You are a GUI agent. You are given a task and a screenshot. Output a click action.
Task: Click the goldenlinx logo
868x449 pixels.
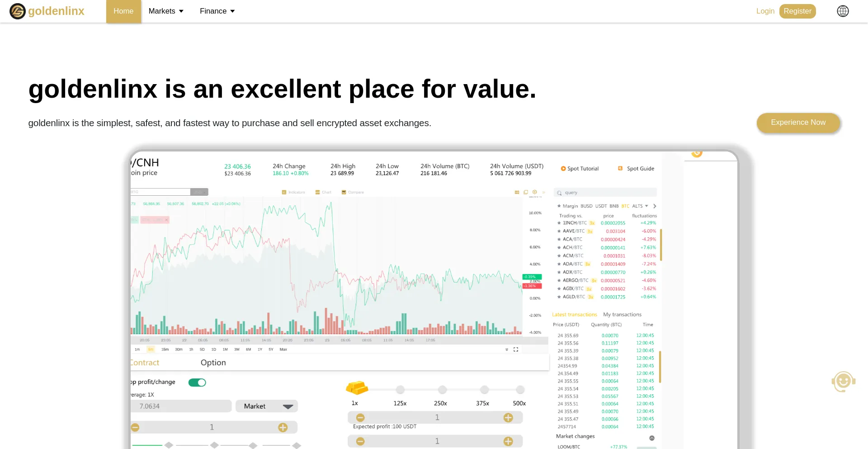click(x=47, y=11)
